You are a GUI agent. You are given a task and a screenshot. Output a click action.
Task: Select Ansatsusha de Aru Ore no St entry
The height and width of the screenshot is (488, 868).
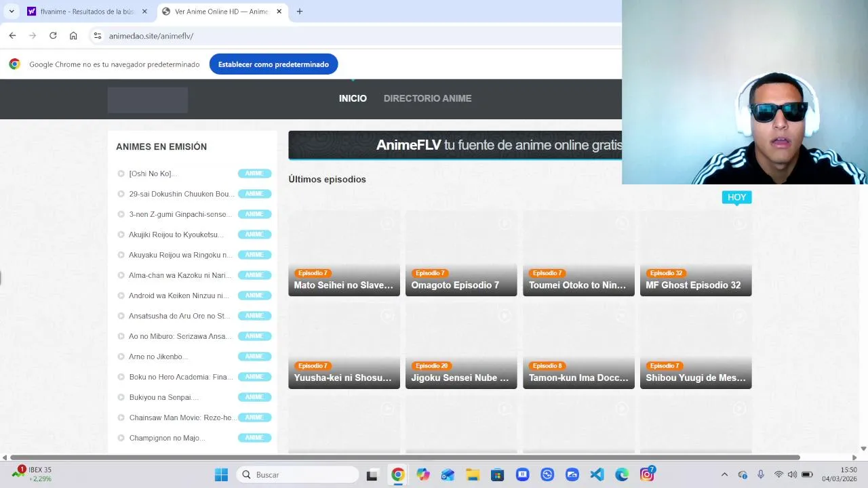[x=180, y=316]
